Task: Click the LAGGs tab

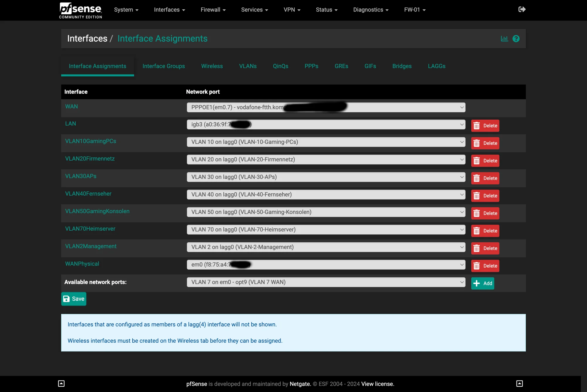Action: click(437, 66)
